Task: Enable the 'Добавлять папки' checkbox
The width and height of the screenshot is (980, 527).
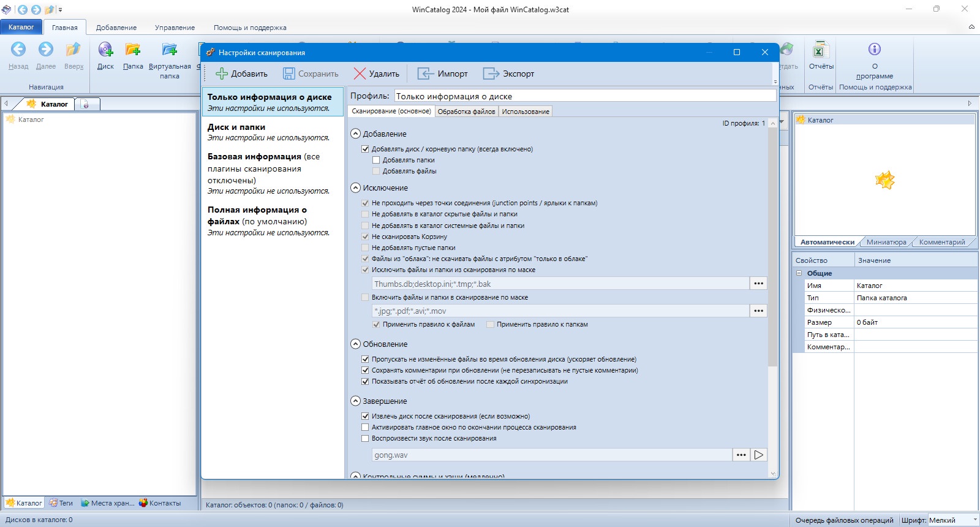Action: [376, 160]
